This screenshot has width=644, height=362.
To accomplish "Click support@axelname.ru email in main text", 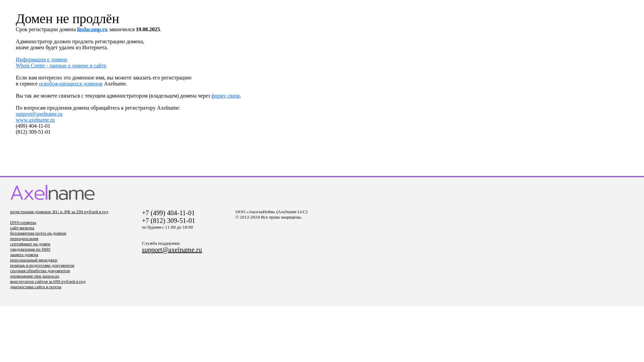I will (39, 114).
